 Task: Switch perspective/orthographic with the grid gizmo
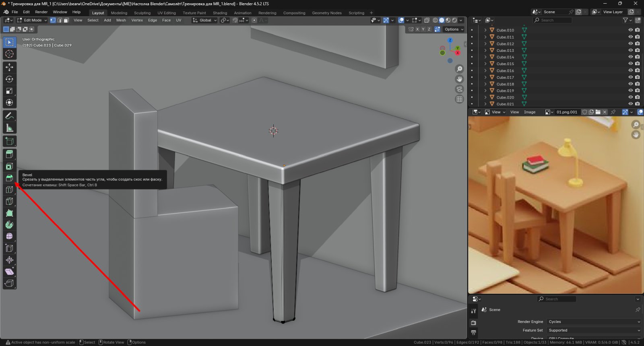coord(459,99)
